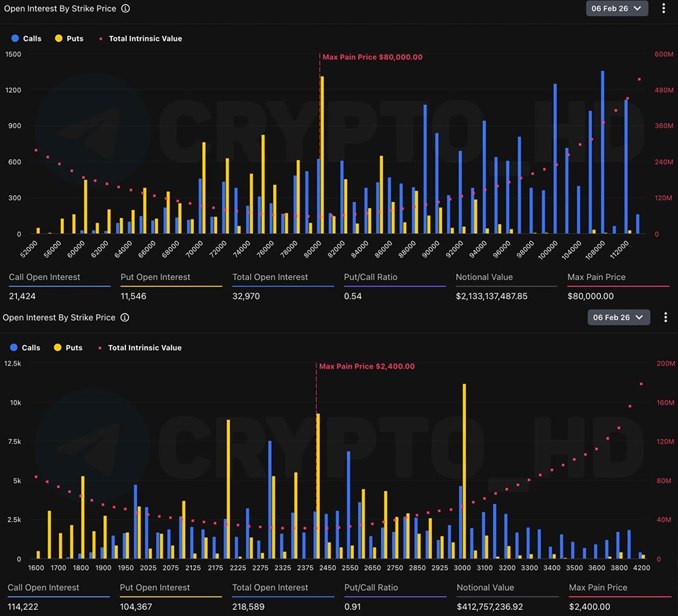Expand the 06 Feb 26 date dropdown on top chart
Viewport: 678px width, 616px height.
click(x=616, y=8)
